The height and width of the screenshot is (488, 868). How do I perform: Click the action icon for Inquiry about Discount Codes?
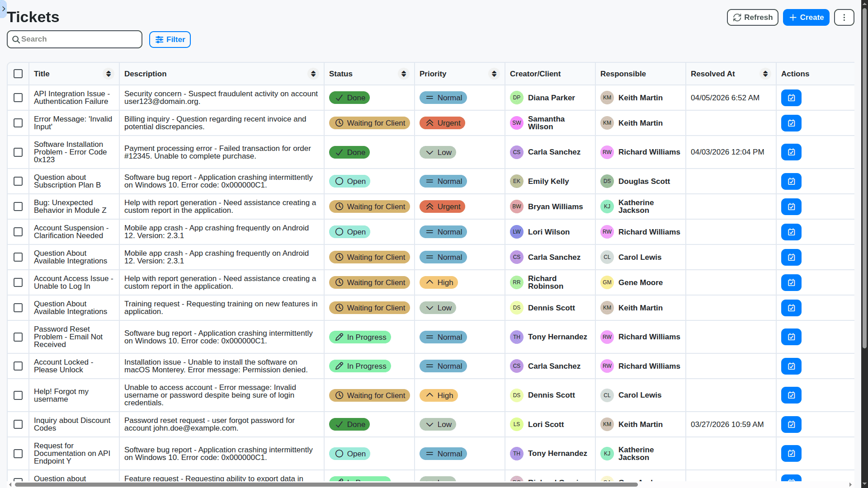(x=791, y=424)
